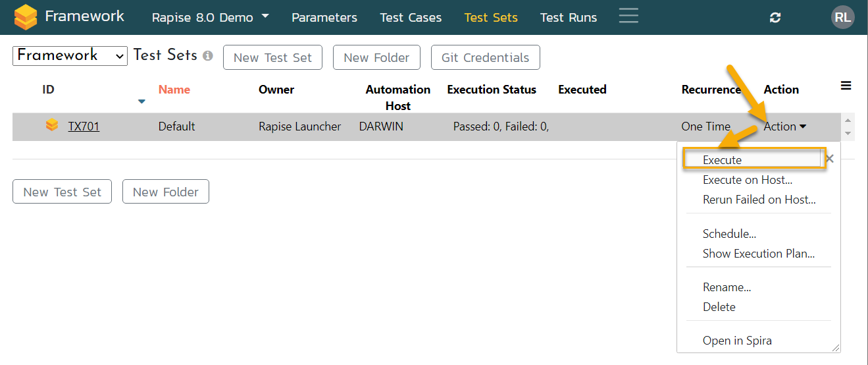Open the RL user avatar menu

point(842,18)
